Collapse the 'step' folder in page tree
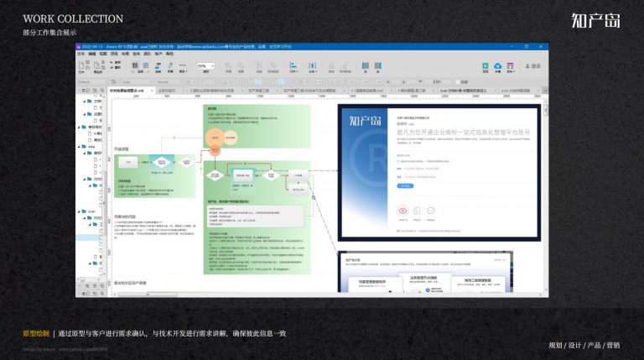Image resolution: width=644 pixels, height=360 pixels. click(x=80, y=146)
